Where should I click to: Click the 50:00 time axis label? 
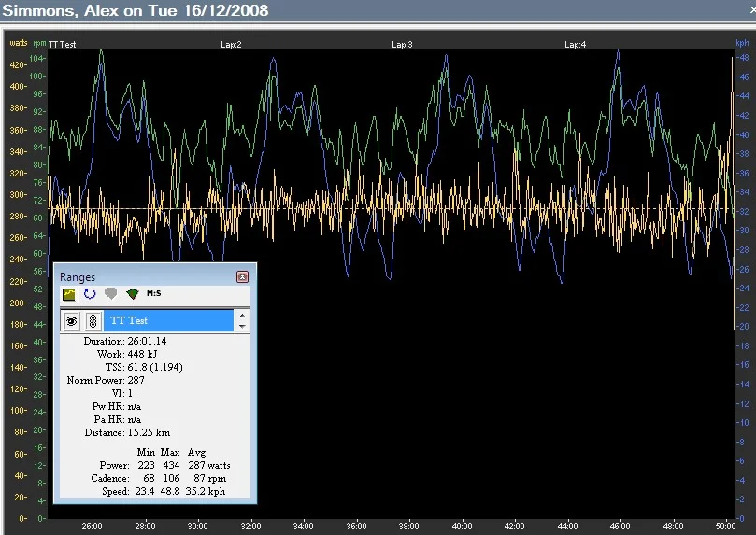725,526
